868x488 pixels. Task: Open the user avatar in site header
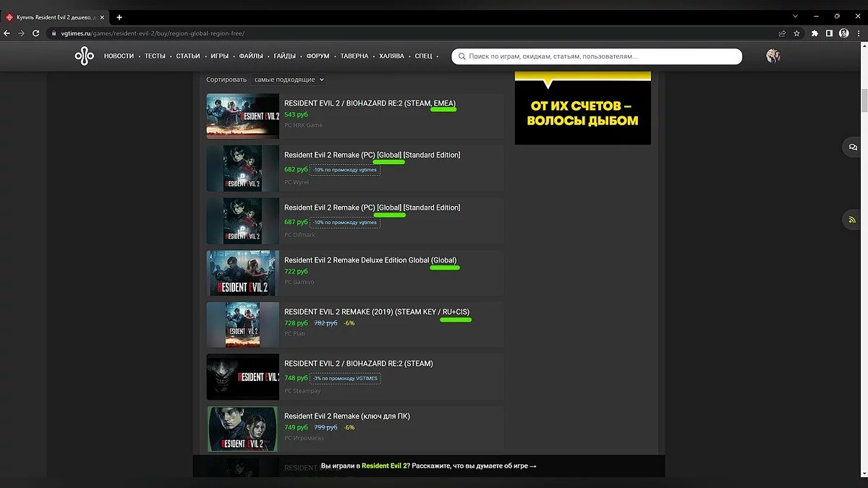coord(773,56)
